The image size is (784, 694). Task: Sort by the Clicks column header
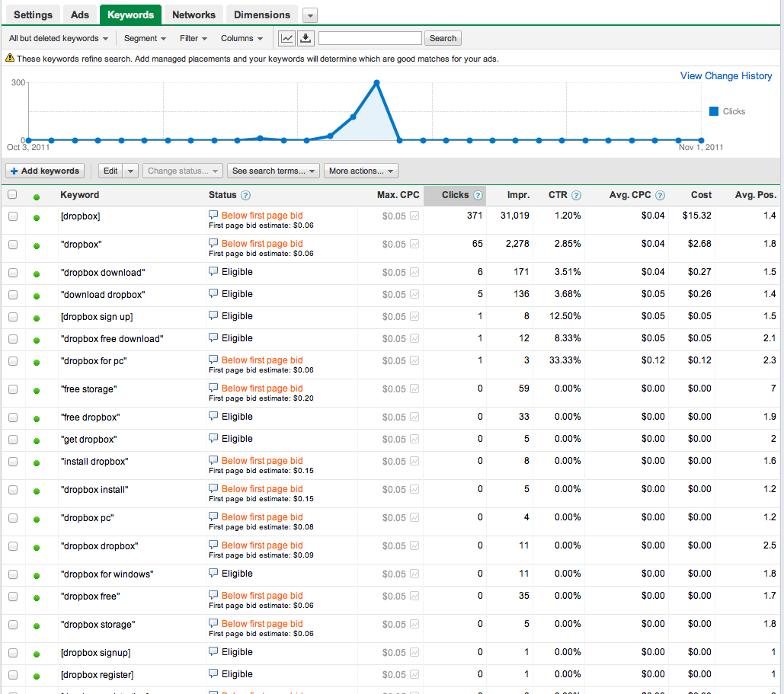pyautogui.click(x=455, y=195)
